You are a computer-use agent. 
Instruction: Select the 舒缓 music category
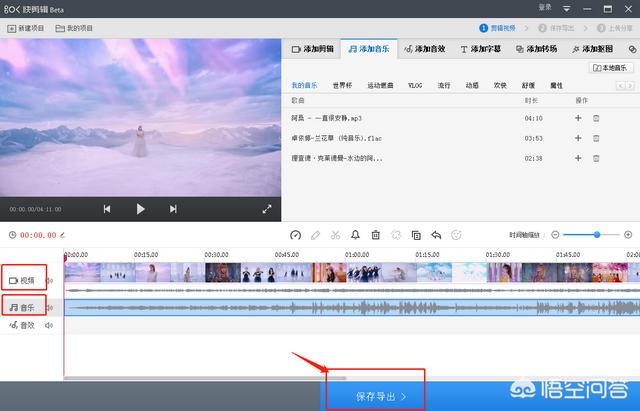(528, 85)
